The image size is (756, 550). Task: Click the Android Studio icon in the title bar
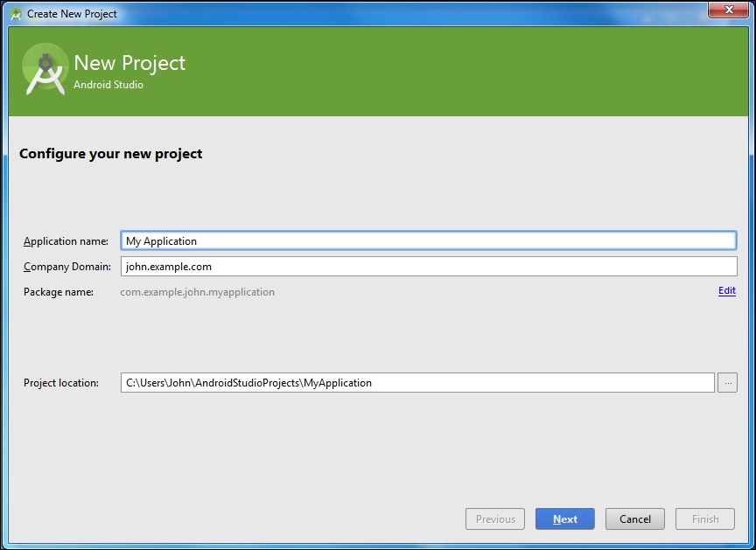(16, 14)
